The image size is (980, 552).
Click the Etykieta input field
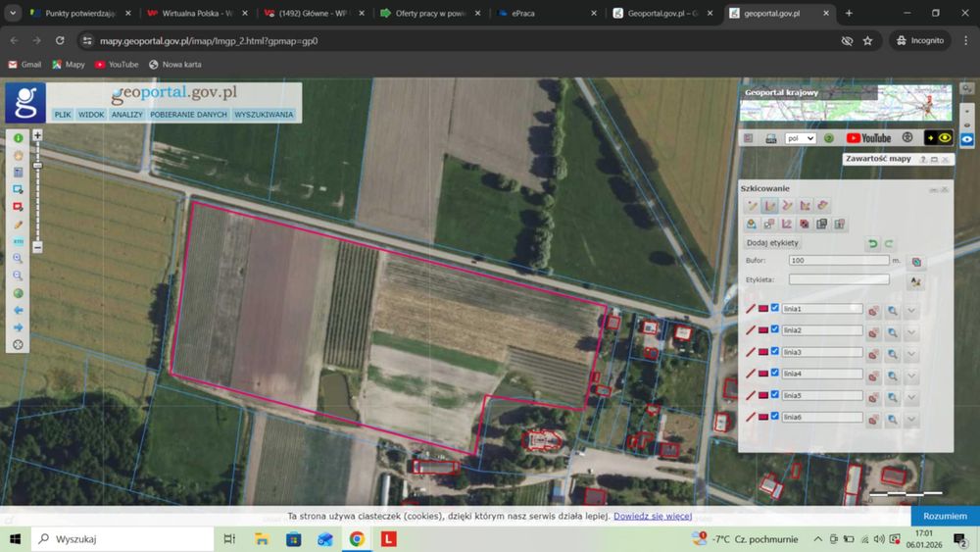(x=839, y=279)
